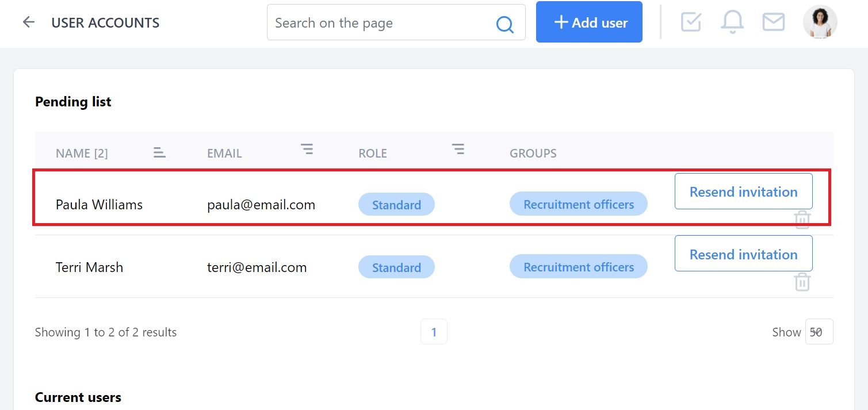Select the Paula Williams name cell
Viewport: 868px width, 410px height.
tap(99, 204)
